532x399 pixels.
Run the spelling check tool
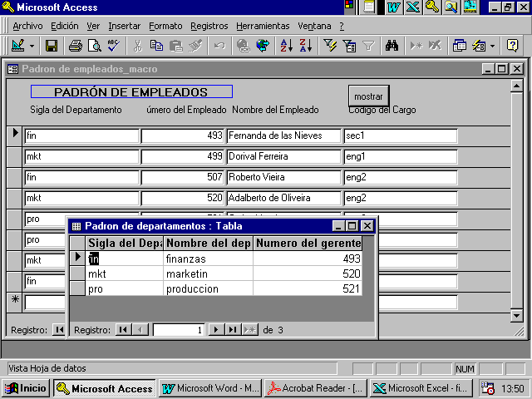pos(112,46)
